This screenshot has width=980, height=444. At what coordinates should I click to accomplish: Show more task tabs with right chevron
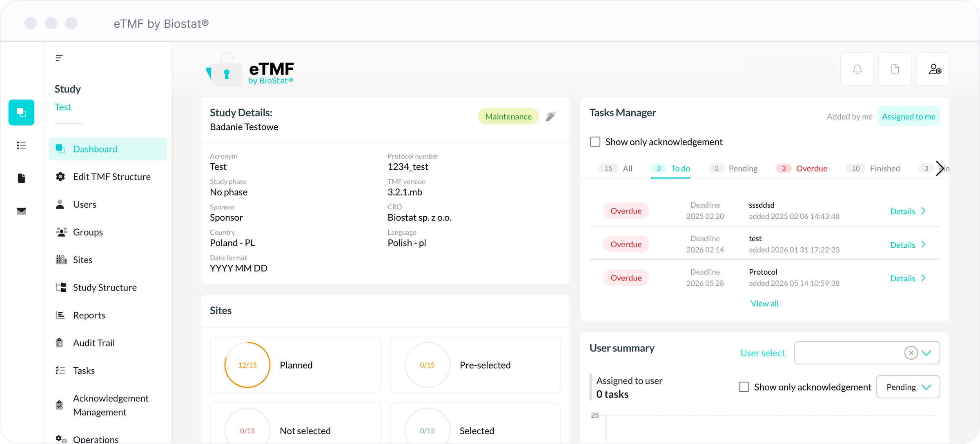pos(940,169)
